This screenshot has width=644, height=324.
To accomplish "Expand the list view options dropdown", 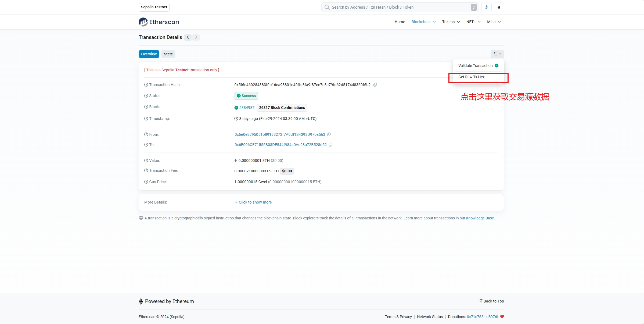I will [498, 54].
